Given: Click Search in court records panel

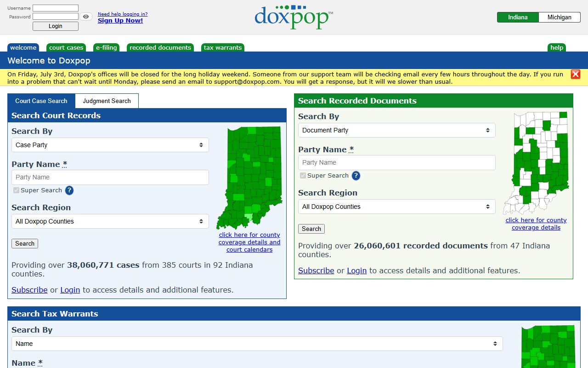Looking at the screenshot, I should (x=25, y=243).
